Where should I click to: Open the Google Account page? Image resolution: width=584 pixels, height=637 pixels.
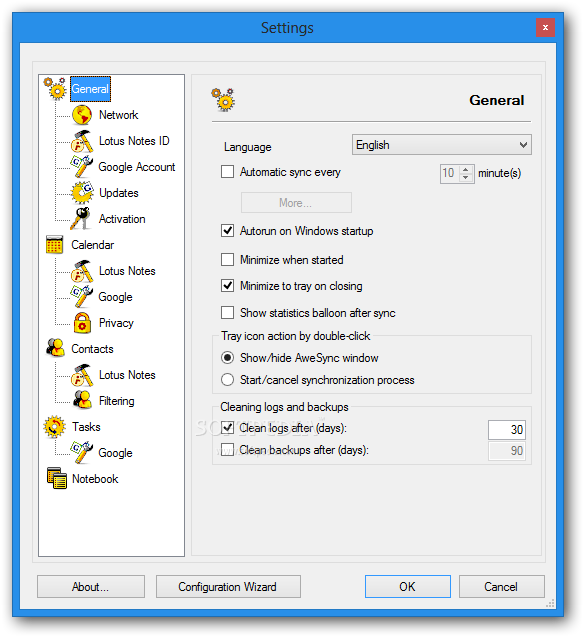(x=136, y=167)
